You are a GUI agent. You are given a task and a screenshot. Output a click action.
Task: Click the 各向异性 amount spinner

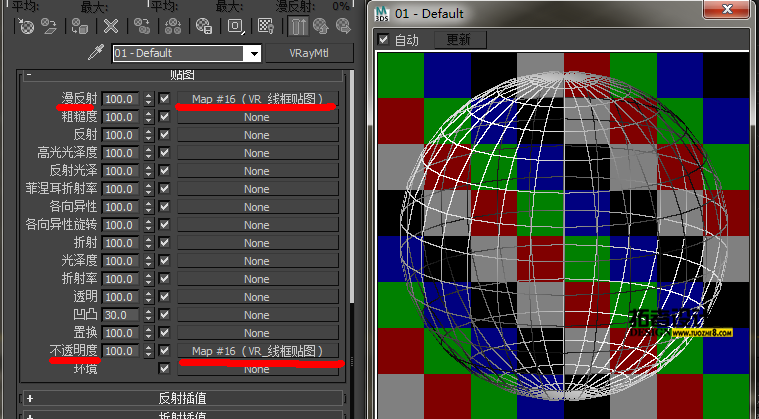[149, 207]
